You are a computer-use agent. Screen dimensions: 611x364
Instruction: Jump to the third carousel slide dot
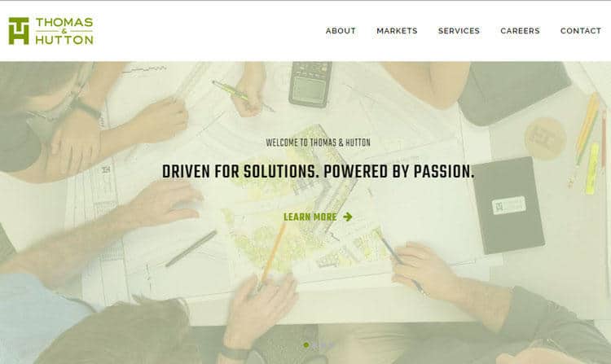coord(323,345)
